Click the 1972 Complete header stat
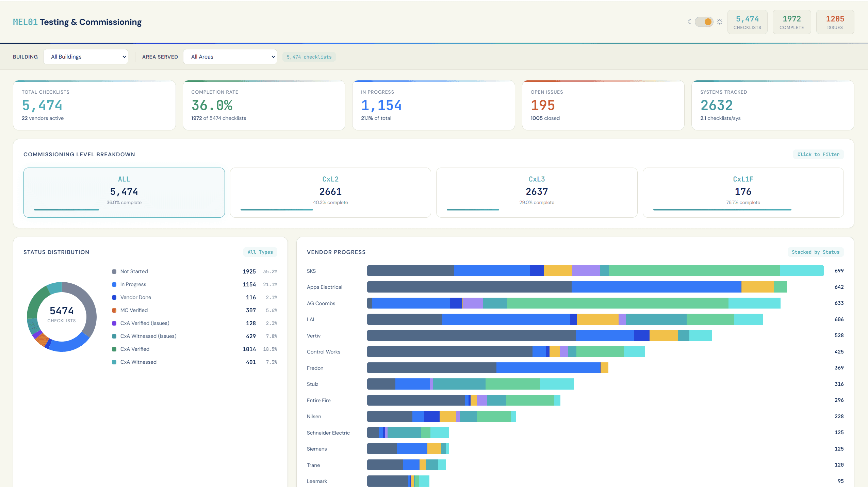This screenshot has height=487, width=868. click(x=792, y=22)
